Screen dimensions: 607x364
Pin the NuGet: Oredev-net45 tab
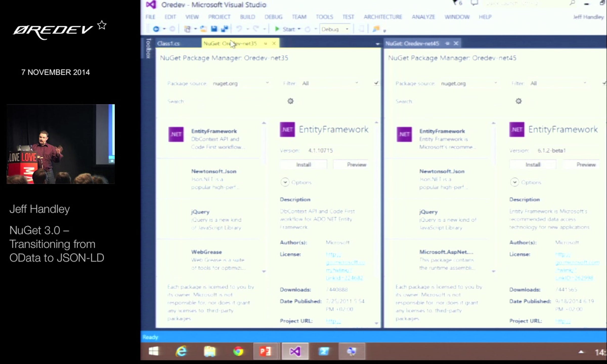pyautogui.click(x=447, y=43)
